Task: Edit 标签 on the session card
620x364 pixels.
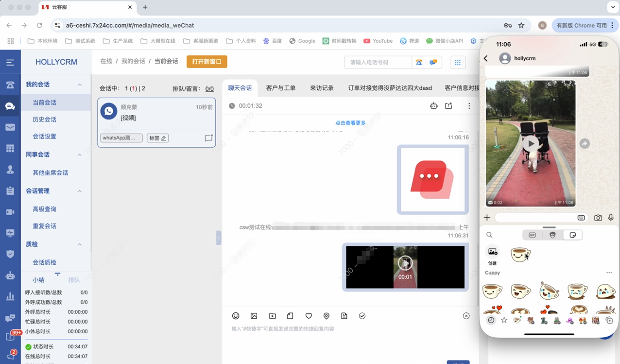Action: click(x=158, y=138)
